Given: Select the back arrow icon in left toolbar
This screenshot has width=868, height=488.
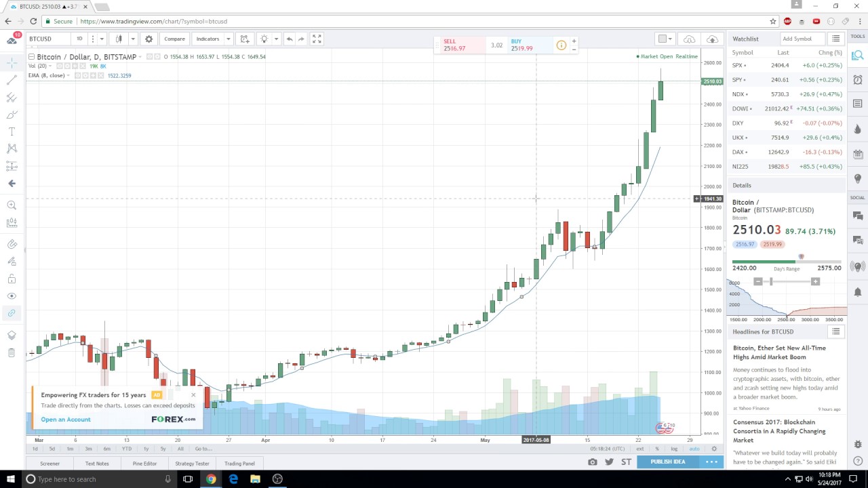Looking at the screenshot, I should point(12,183).
